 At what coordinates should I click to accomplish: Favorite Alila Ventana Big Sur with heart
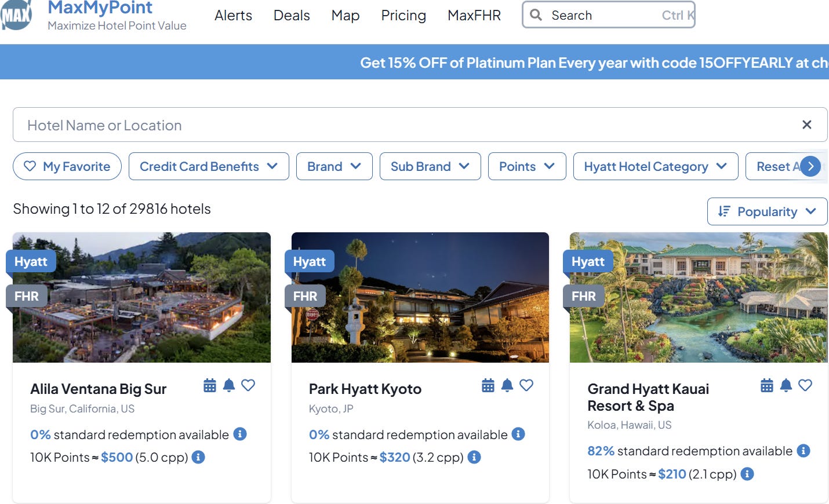[248, 385]
